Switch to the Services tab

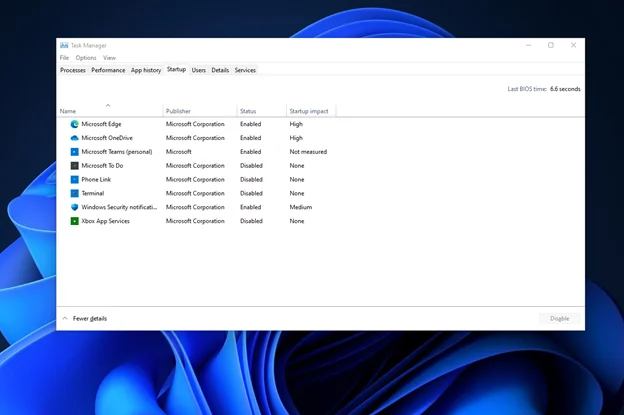pos(245,70)
